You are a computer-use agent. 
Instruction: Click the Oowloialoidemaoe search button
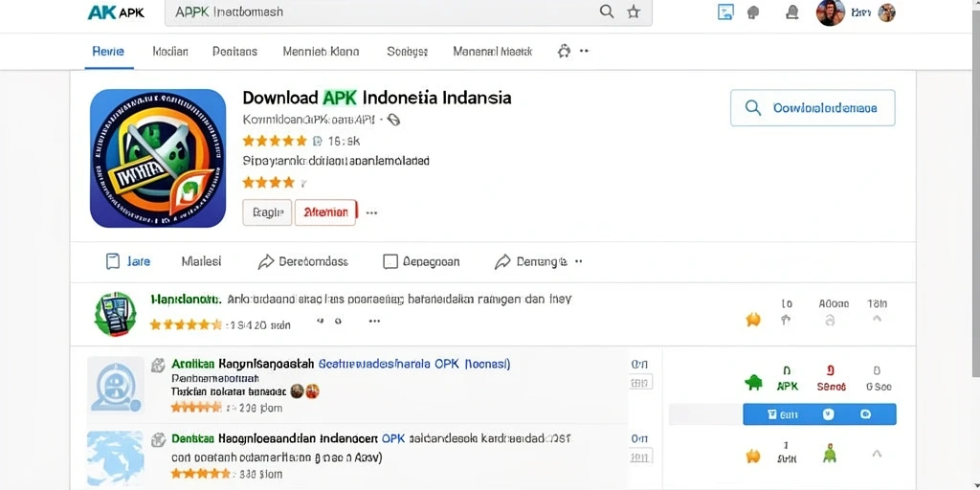pyautogui.click(x=813, y=108)
